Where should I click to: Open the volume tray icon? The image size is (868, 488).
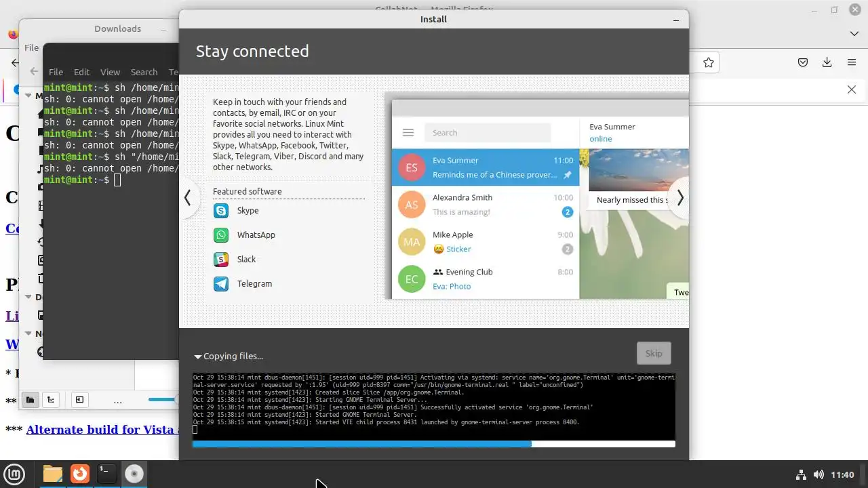click(x=818, y=474)
